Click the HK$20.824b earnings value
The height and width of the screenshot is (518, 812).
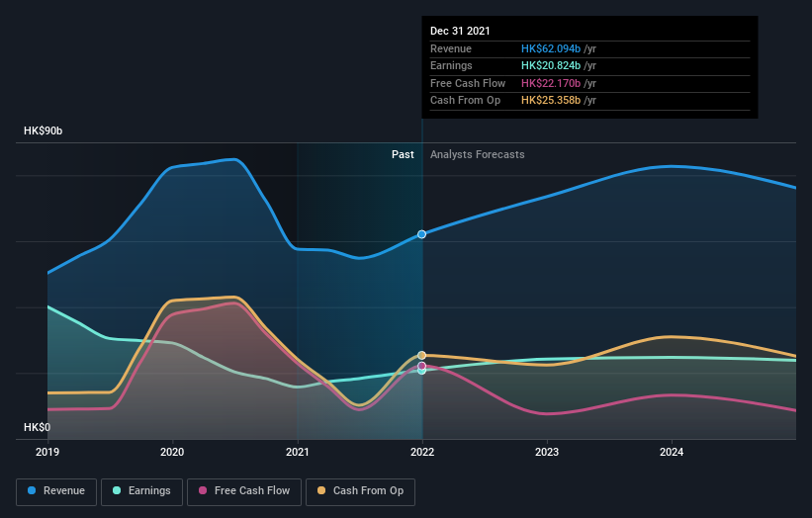click(551, 65)
